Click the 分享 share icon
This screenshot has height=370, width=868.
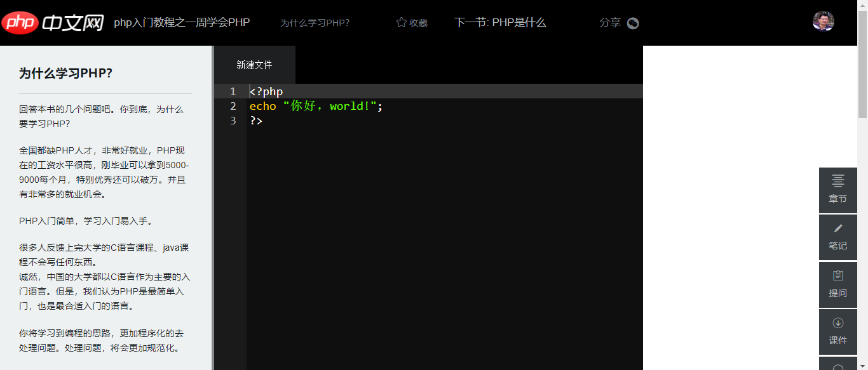click(x=632, y=22)
